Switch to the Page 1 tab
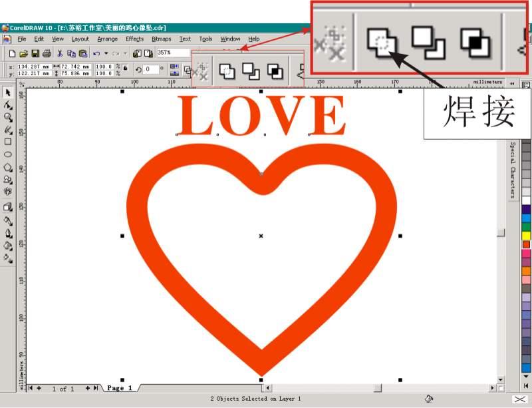The image size is (532, 408). [120, 388]
